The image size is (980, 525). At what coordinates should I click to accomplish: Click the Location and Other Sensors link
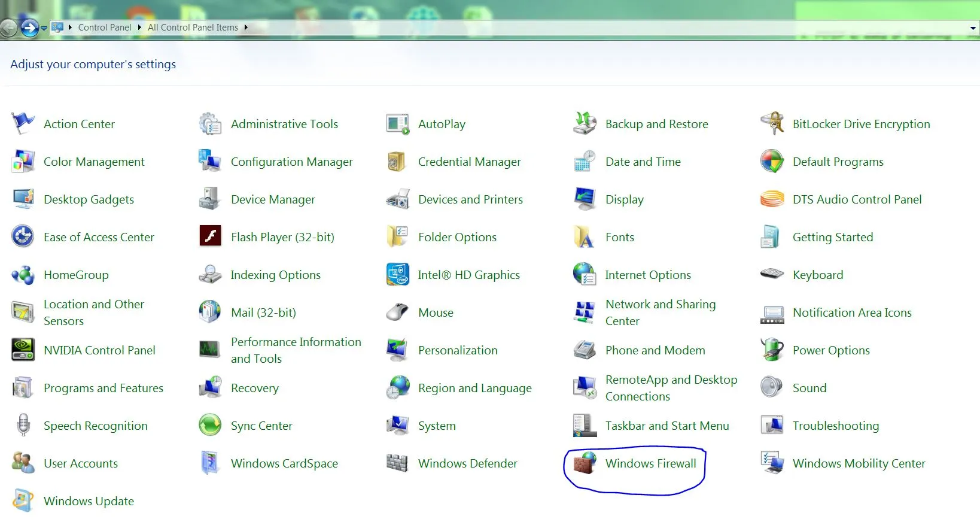(94, 312)
